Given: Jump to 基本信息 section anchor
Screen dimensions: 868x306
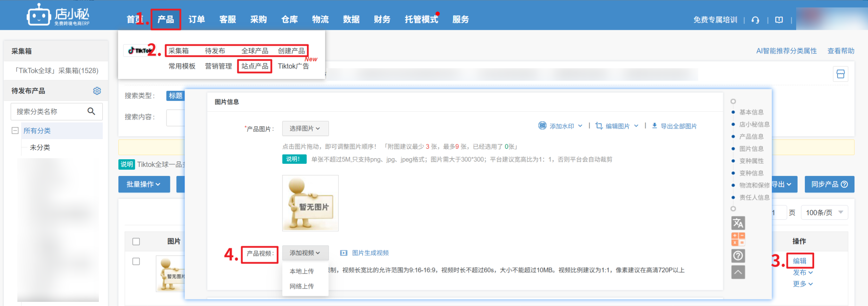Looking at the screenshot, I should (x=751, y=112).
